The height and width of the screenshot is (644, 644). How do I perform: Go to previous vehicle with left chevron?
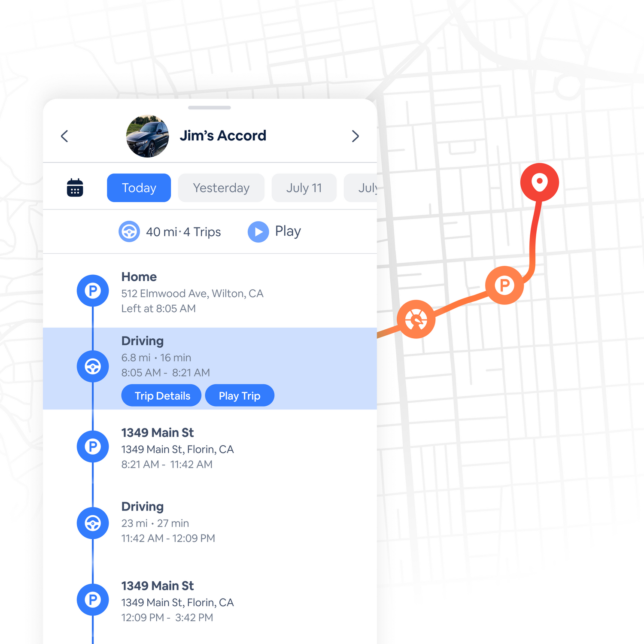(x=64, y=136)
